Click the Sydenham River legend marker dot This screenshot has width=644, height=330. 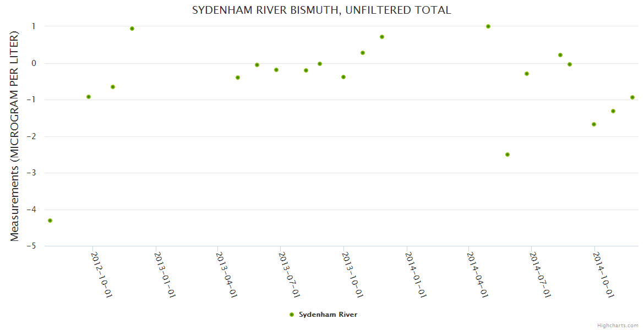(292, 315)
